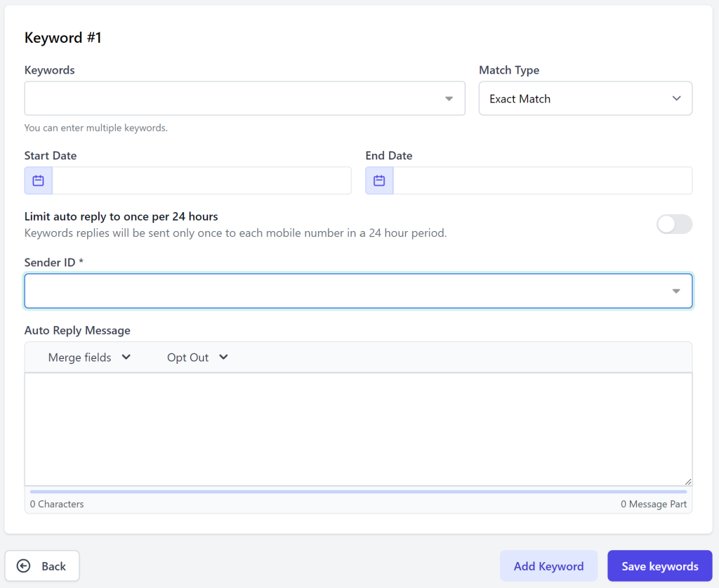Image resolution: width=719 pixels, height=588 pixels.
Task: Open the End Date calendar picker
Action: (379, 181)
